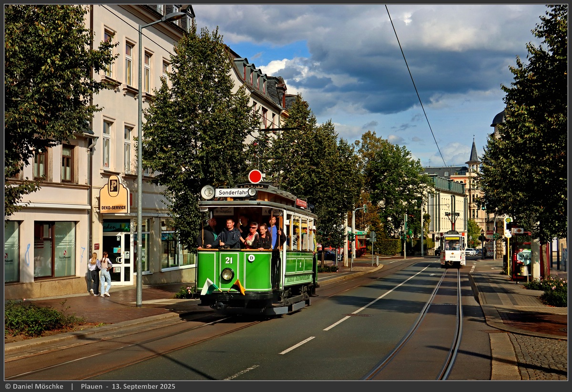Click the man in blue jacket on the tram
The height and width of the screenshot is (392, 572).
(230, 235)
